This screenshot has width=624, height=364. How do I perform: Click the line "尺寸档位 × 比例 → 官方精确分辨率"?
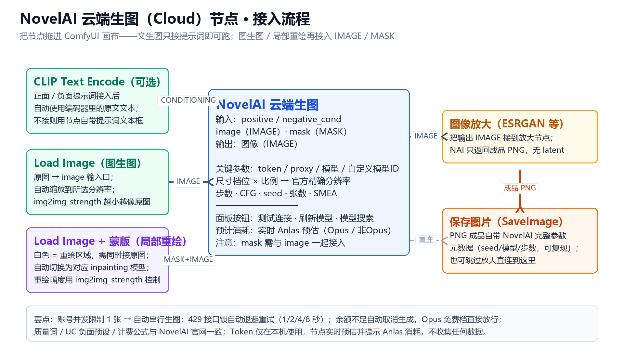(x=283, y=181)
